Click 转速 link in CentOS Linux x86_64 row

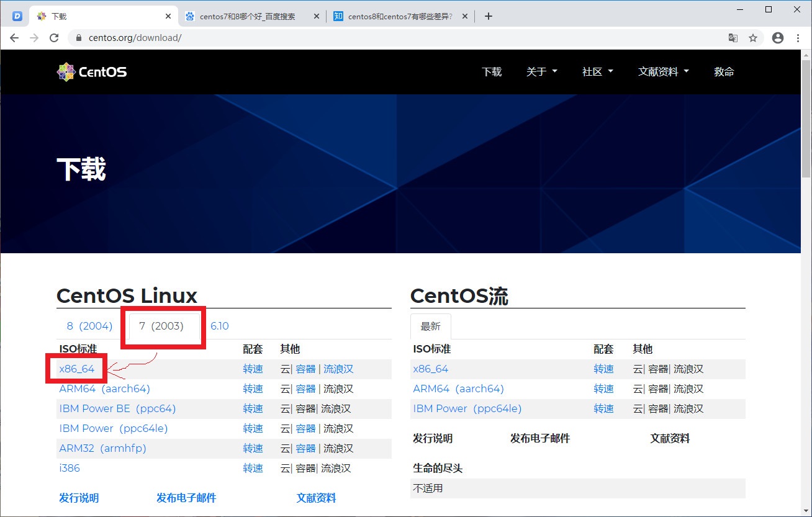[x=253, y=369]
